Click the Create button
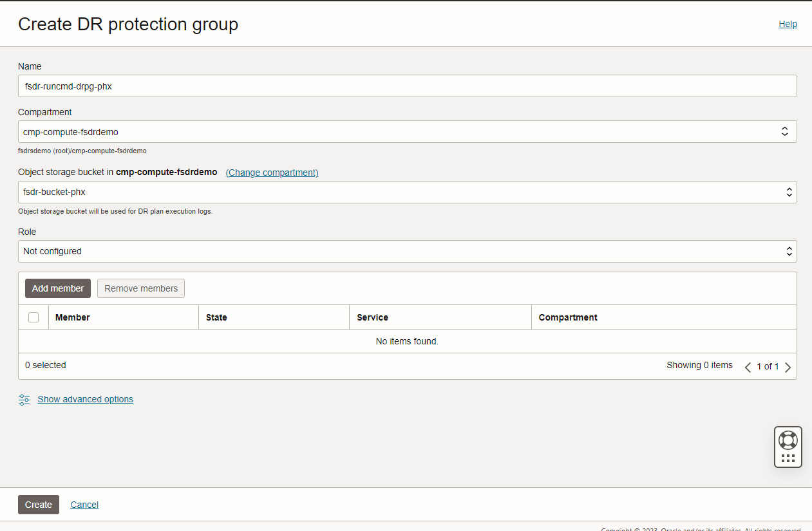Viewport: 812px width, 531px height. point(39,505)
